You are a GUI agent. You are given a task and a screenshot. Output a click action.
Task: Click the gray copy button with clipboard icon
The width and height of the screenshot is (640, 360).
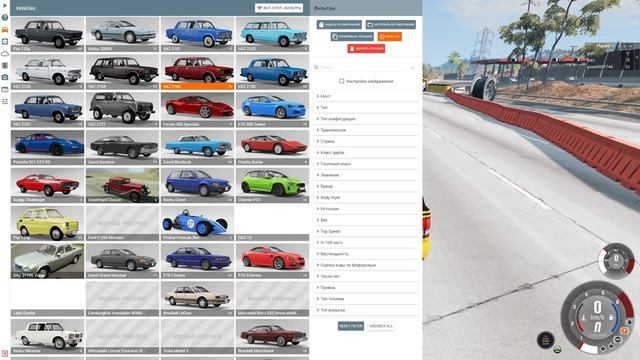352,37
